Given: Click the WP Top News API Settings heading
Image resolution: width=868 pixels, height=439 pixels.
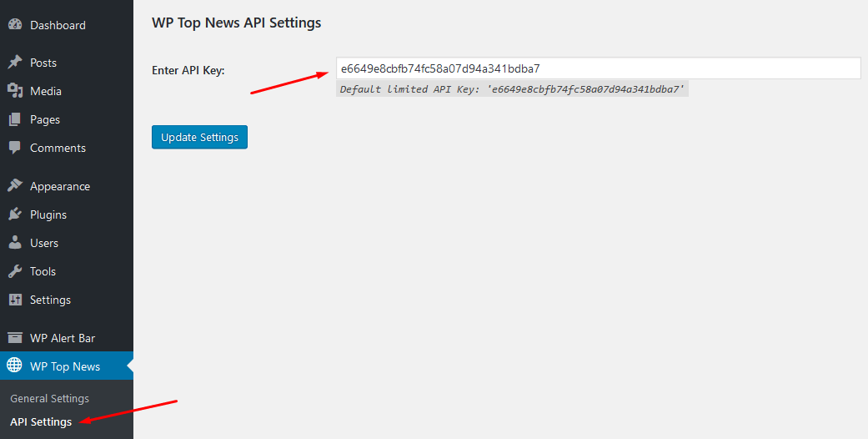Looking at the screenshot, I should pos(236,23).
